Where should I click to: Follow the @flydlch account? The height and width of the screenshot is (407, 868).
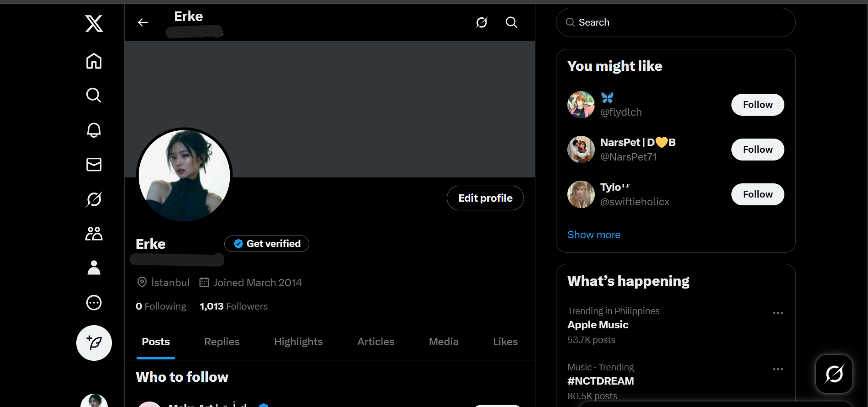coord(758,105)
